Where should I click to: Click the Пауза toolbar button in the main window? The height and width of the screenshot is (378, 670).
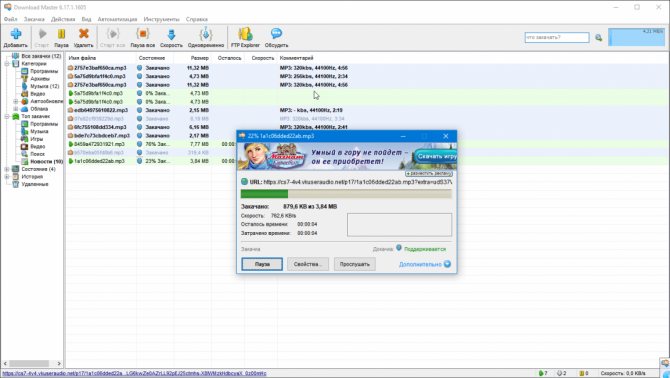pyautogui.click(x=62, y=38)
